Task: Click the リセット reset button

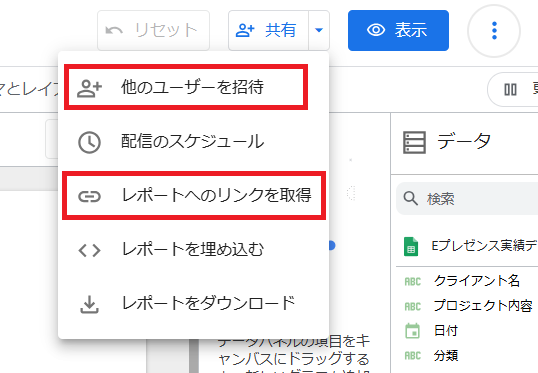Action: click(153, 31)
